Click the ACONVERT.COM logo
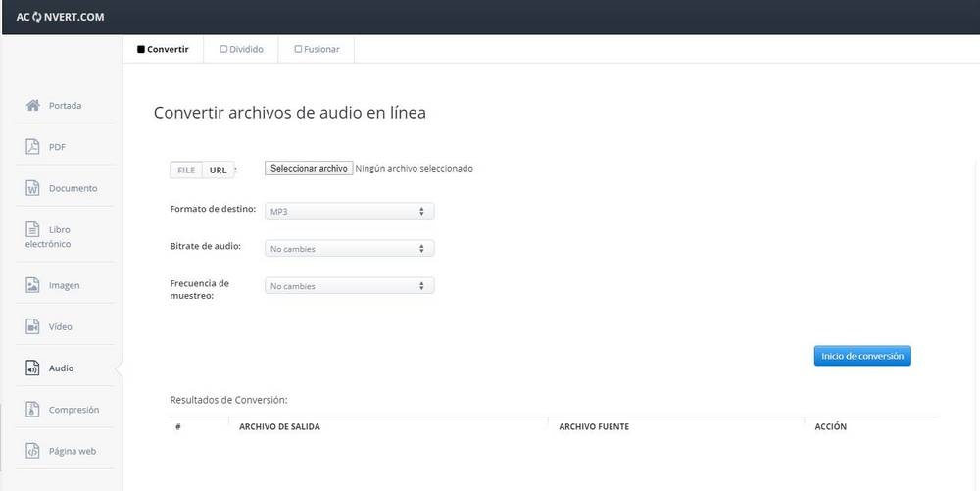Screen dimensions: 980x491 60,17
